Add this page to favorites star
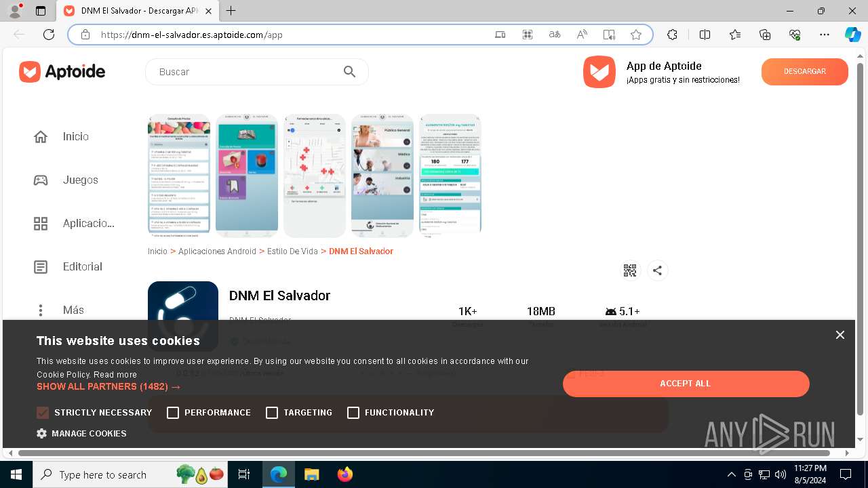The image size is (868, 488). tap(636, 35)
